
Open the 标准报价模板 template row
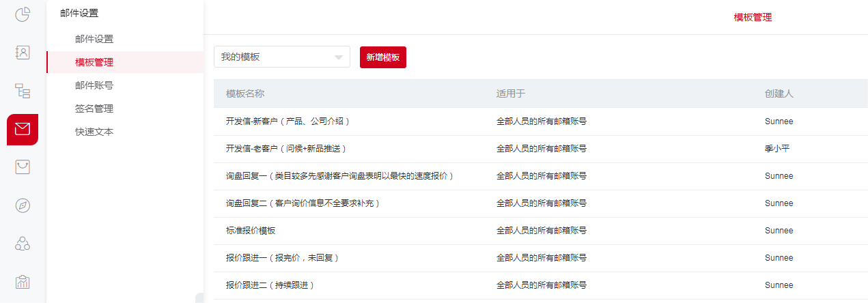tap(251, 231)
